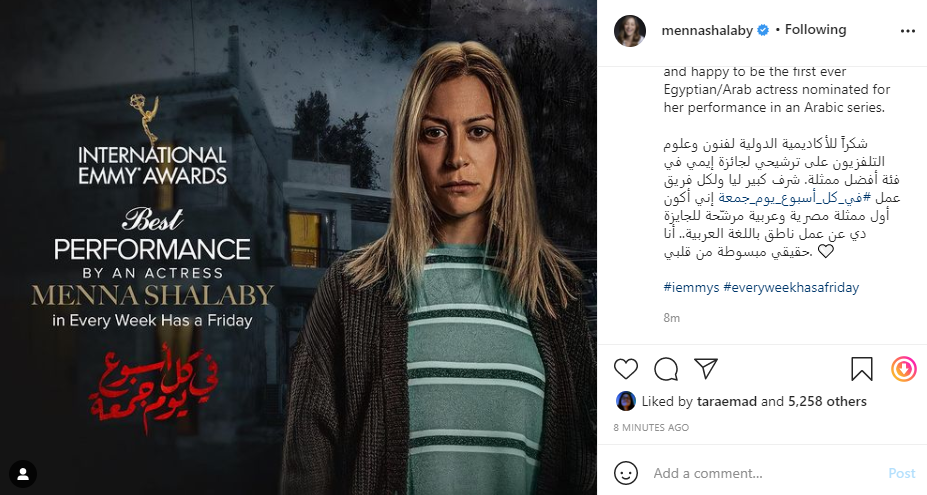Viewport: 927px width, 495px height.
Task: Toggle the Following status button
Action: click(815, 30)
